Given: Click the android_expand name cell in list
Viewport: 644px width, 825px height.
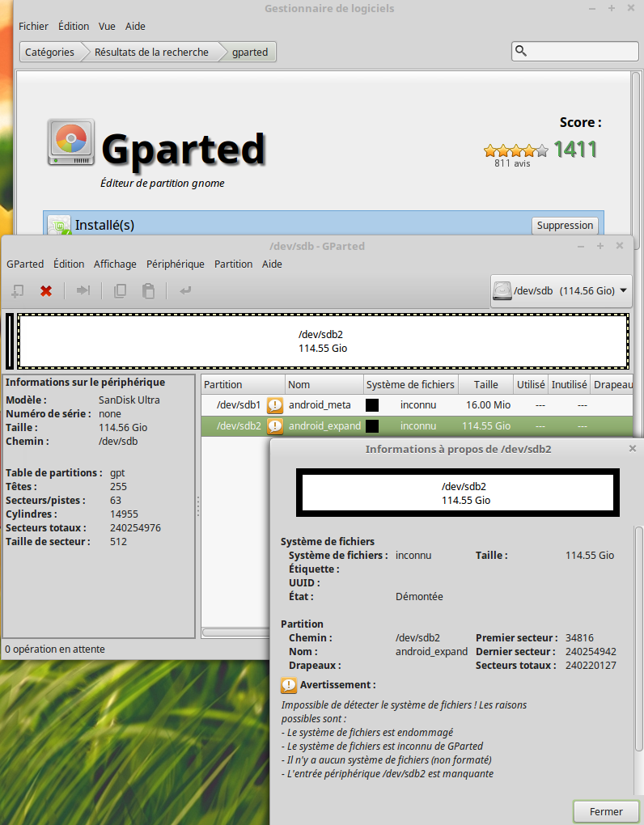Looking at the screenshot, I should point(324,425).
